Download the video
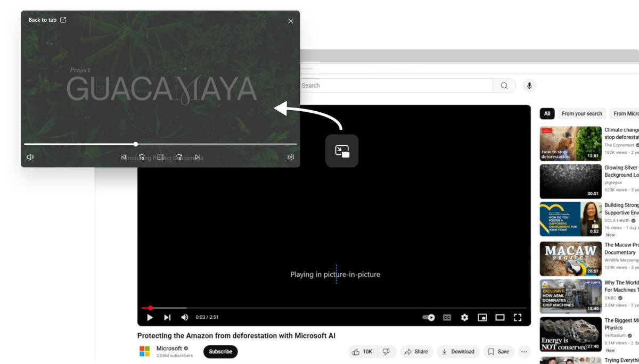 click(x=458, y=352)
